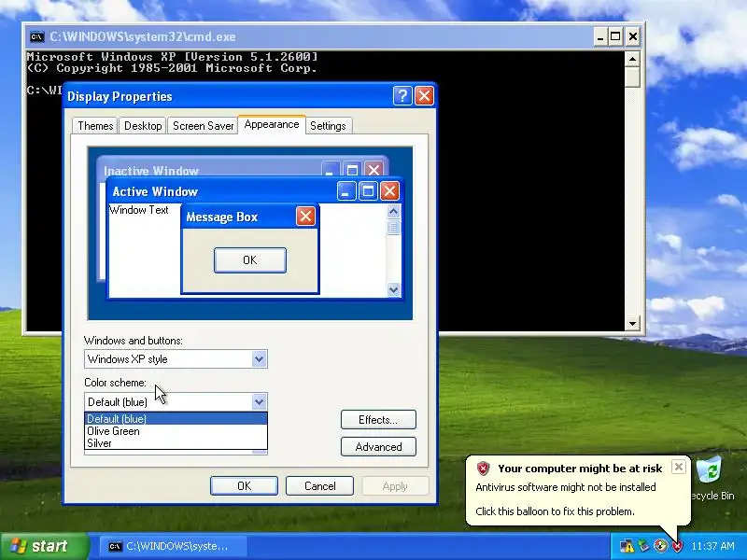Open the Windows Update tray icon
The image size is (747, 560).
pos(660,546)
